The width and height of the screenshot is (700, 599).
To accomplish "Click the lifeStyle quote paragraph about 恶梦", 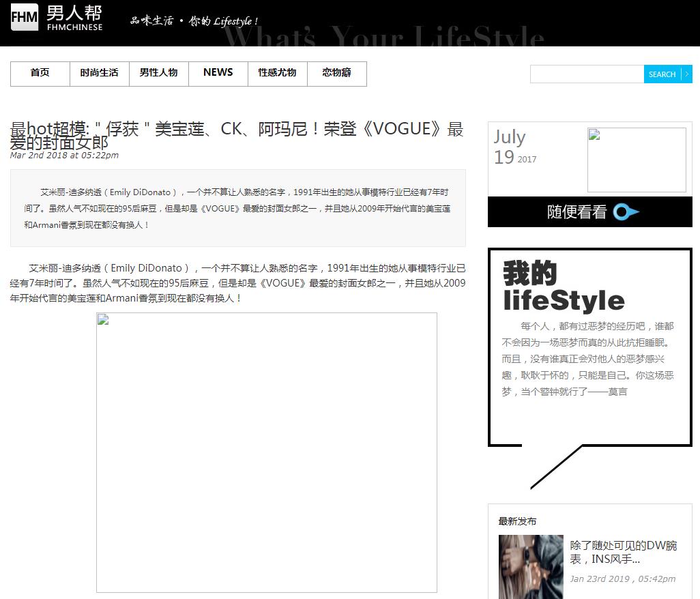I will (588, 359).
